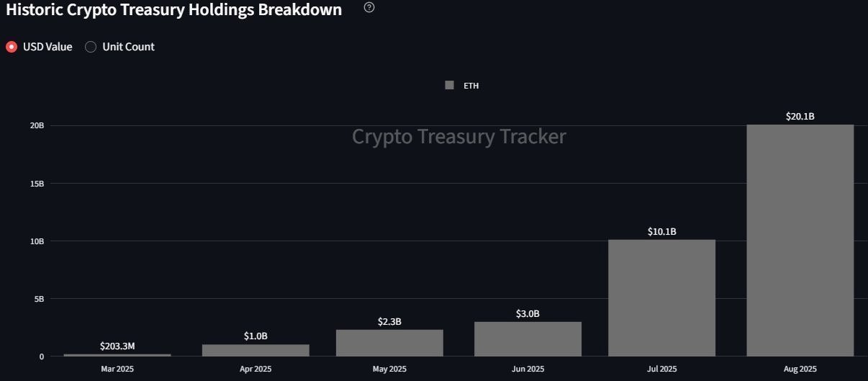Viewport: 868px width, 381px height.
Task: Click the Historic Crypto Treasury Holdings Breakdown title
Action: 174,10
